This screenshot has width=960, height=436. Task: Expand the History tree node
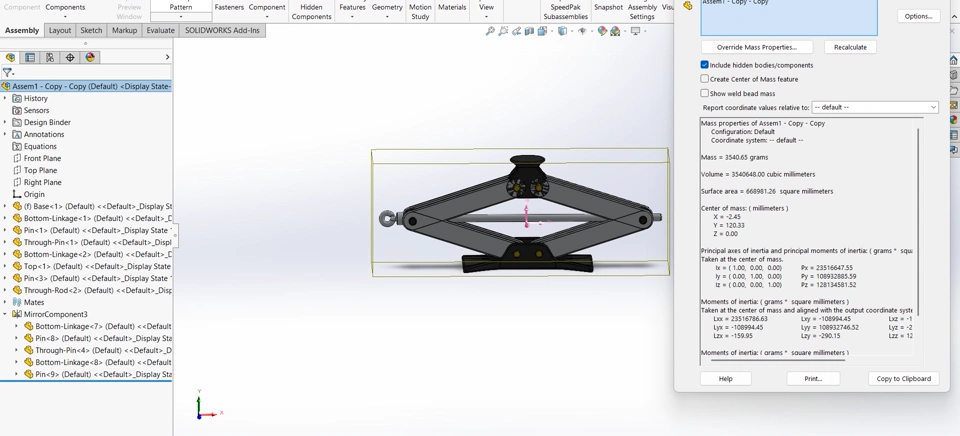6,98
